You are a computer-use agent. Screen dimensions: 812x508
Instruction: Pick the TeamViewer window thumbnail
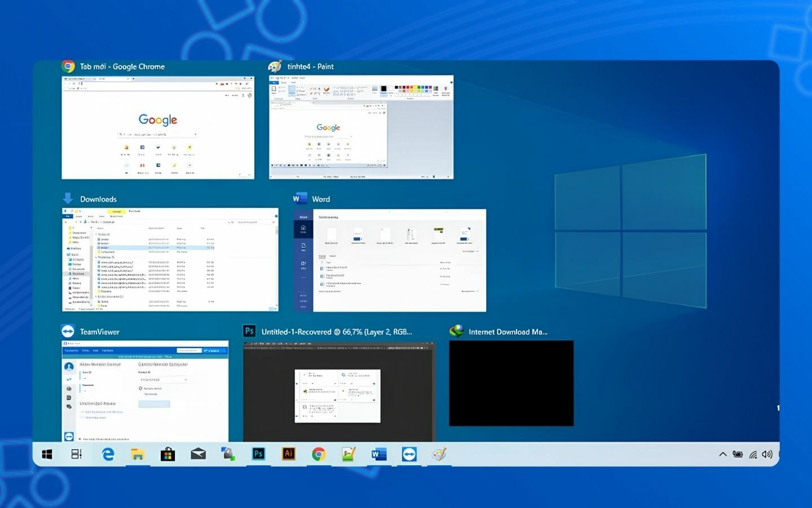pyautogui.click(x=145, y=391)
